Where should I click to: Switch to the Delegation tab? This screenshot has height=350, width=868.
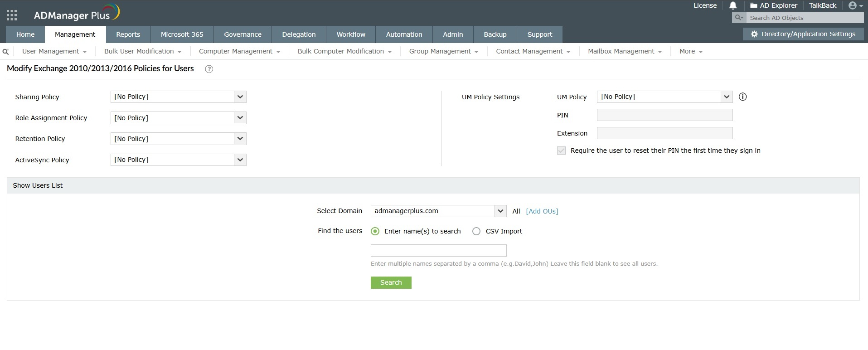coord(299,34)
